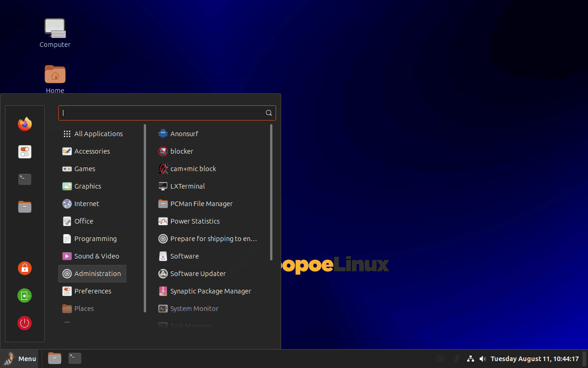The width and height of the screenshot is (588, 368).
Task: Open the file manager launcher on the panel
Action: click(x=55, y=358)
